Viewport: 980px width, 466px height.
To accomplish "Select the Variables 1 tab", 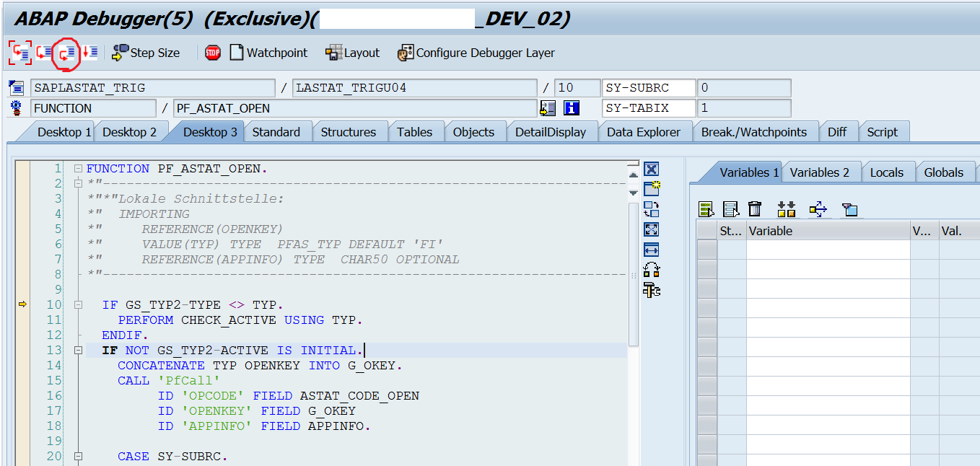I will 749,172.
